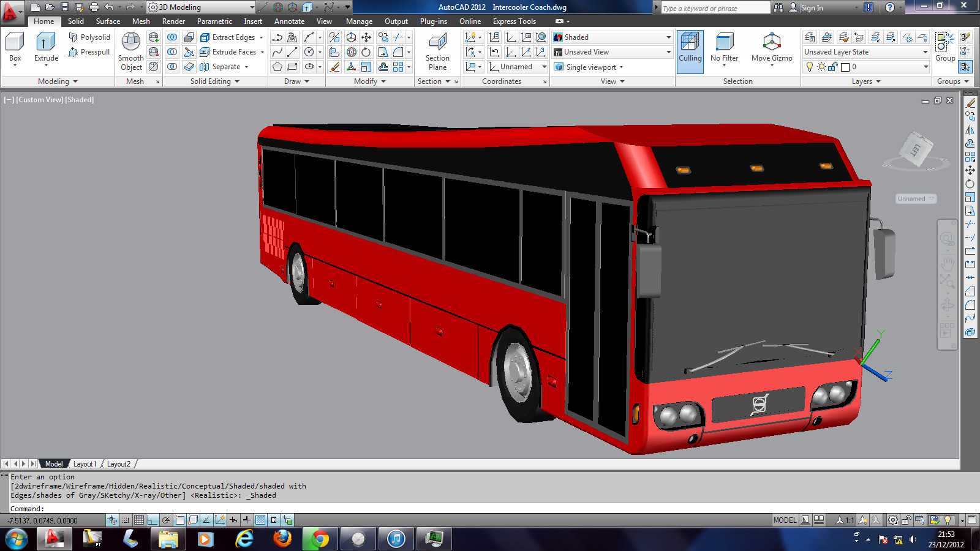Open the Express Tools tab
The width and height of the screenshot is (980, 551).
coord(514,21)
